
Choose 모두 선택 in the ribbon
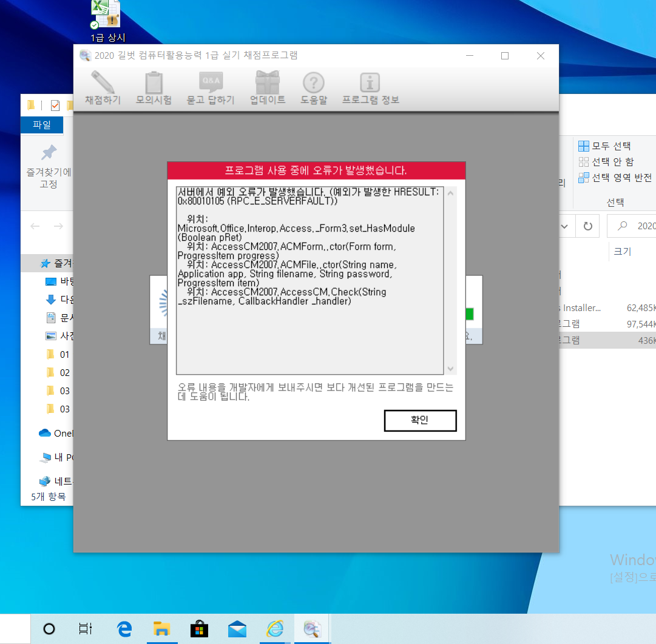tap(605, 146)
